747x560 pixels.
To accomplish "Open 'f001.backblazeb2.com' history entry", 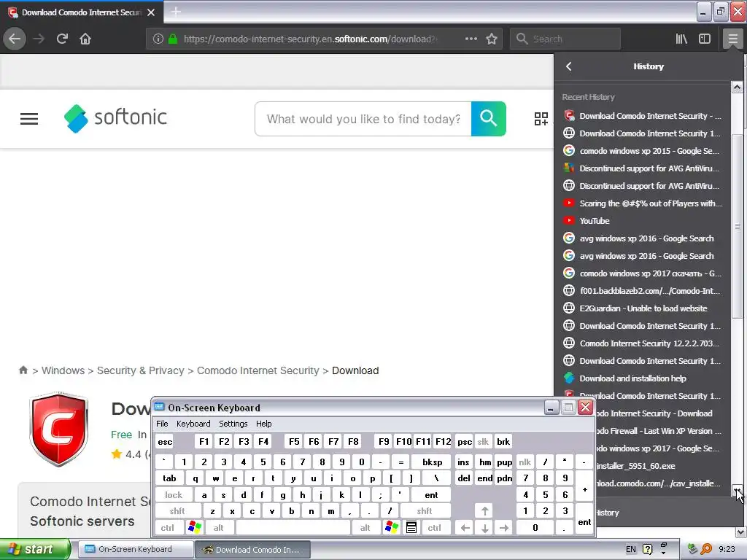I will pyautogui.click(x=642, y=291).
